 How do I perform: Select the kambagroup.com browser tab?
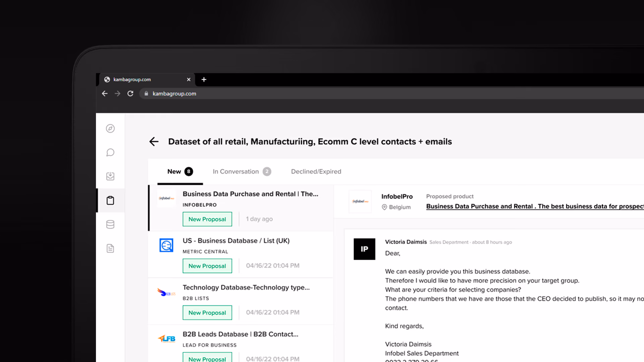point(147,79)
